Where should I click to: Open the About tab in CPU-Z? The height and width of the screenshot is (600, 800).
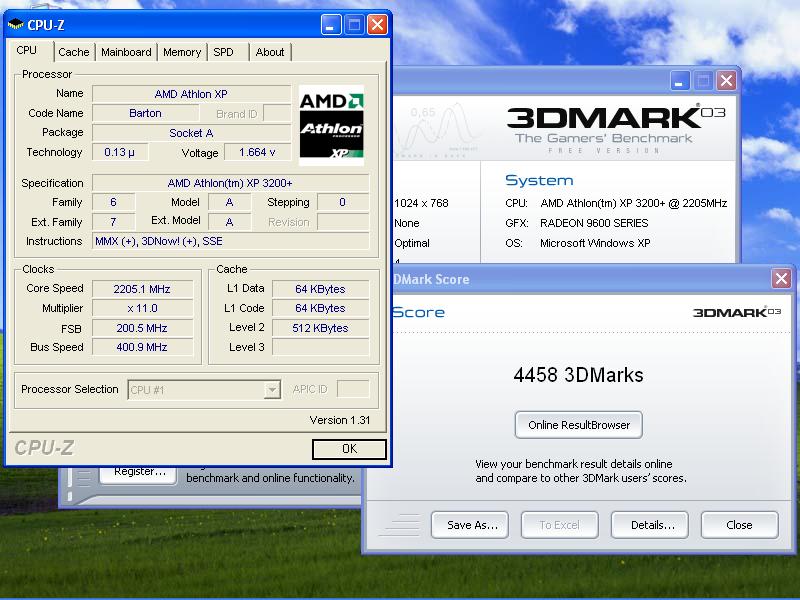[x=270, y=52]
